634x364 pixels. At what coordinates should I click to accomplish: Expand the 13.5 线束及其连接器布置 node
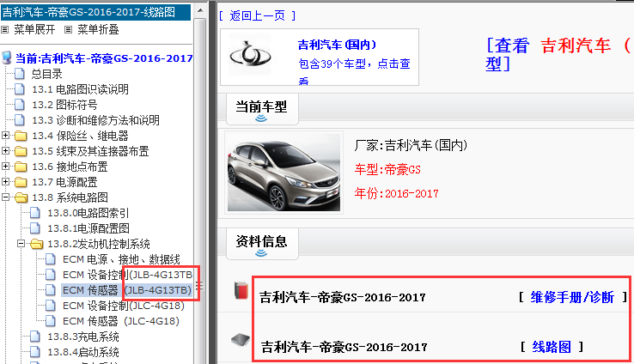(5, 151)
